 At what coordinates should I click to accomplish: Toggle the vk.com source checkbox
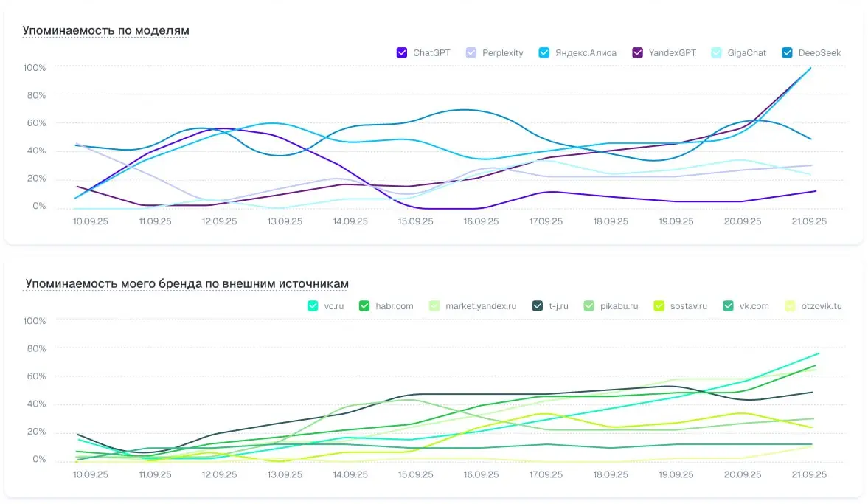click(729, 305)
